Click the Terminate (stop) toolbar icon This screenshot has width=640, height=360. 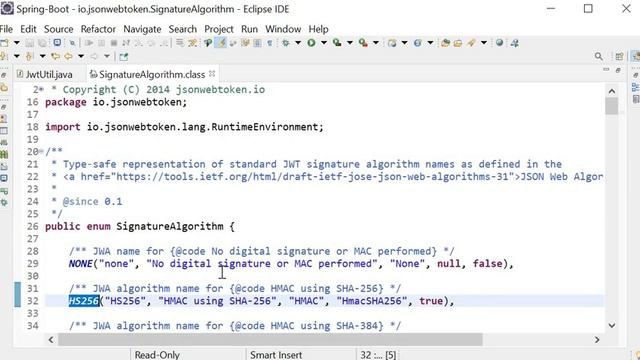click(x=114, y=43)
